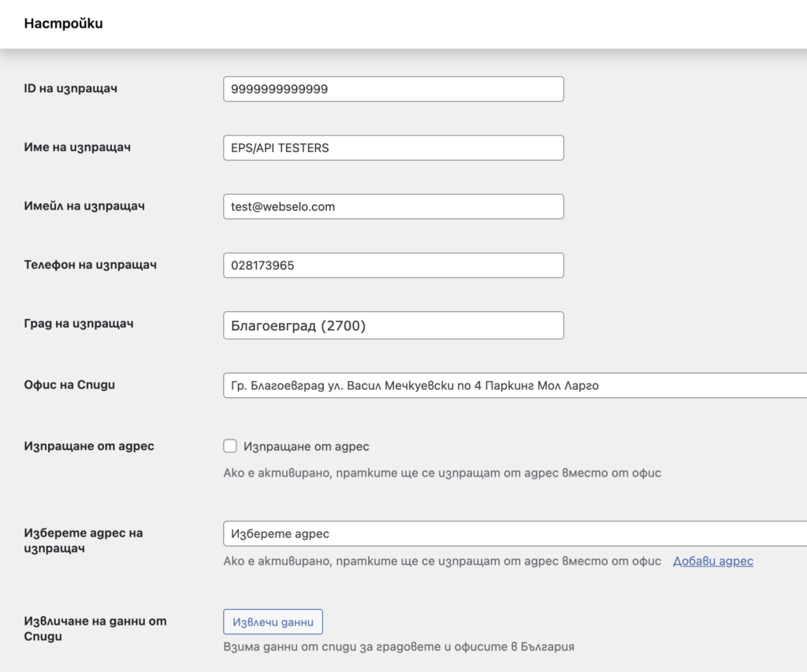Click the 'Изберете адрес на изпращач' row label

pos(84,540)
